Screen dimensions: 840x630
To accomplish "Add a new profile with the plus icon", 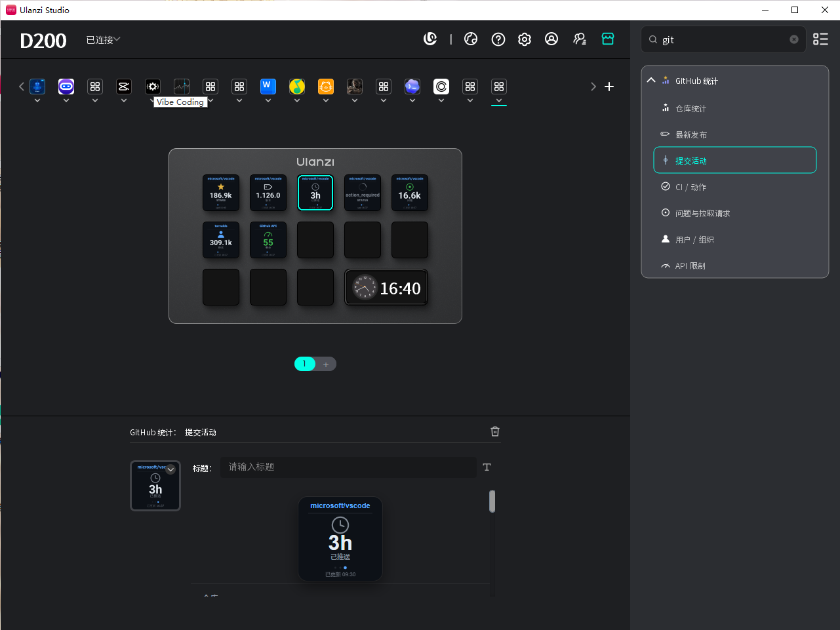I will point(609,87).
